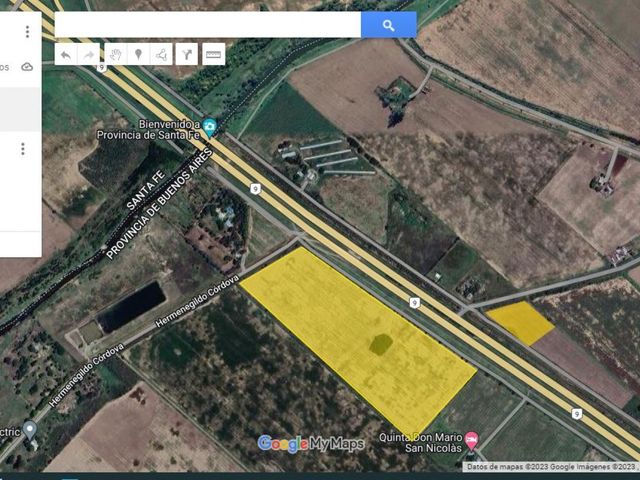Click the gray place pin at the bottom-left map edge
This screenshot has width=640, height=480.
coord(29,431)
